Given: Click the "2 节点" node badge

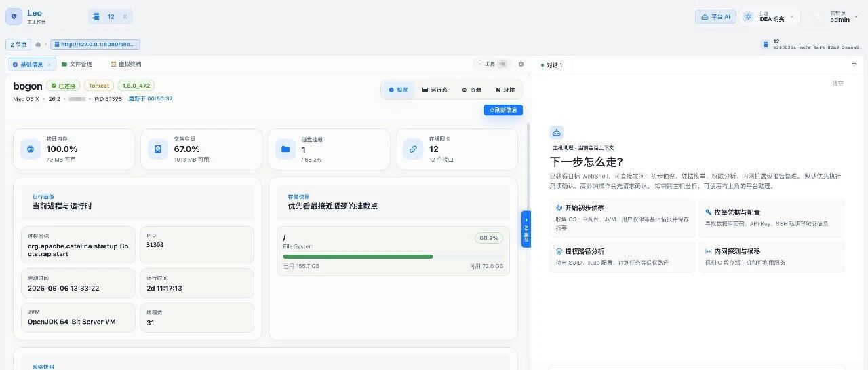Looking at the screenshot, I should [x=18, y=44].
